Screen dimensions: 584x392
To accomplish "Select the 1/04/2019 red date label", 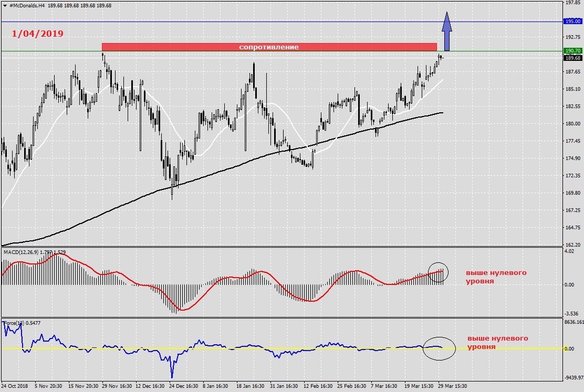I will click(x=37, y=34).
